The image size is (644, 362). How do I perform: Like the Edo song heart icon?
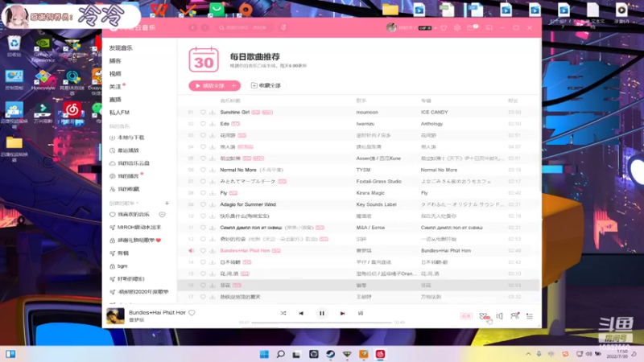point(203,124)
